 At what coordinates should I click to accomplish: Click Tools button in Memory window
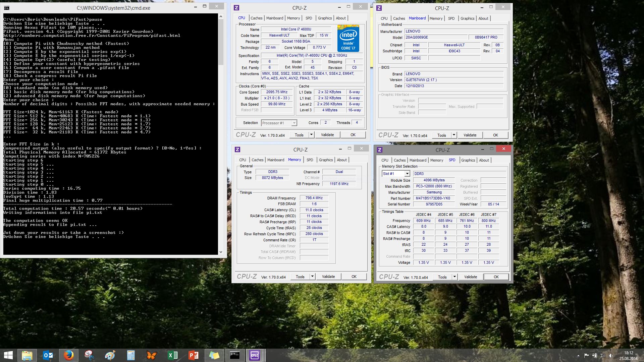300,277
